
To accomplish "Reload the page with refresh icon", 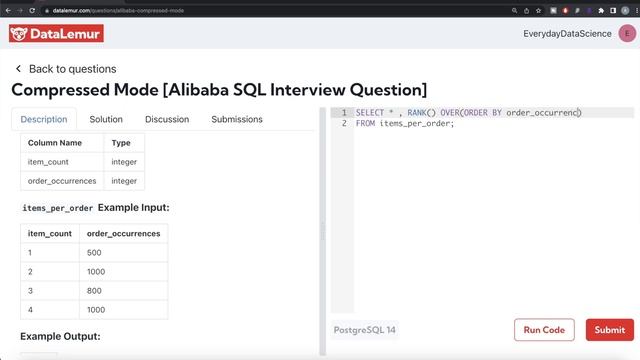I will [x=32, y=11].
